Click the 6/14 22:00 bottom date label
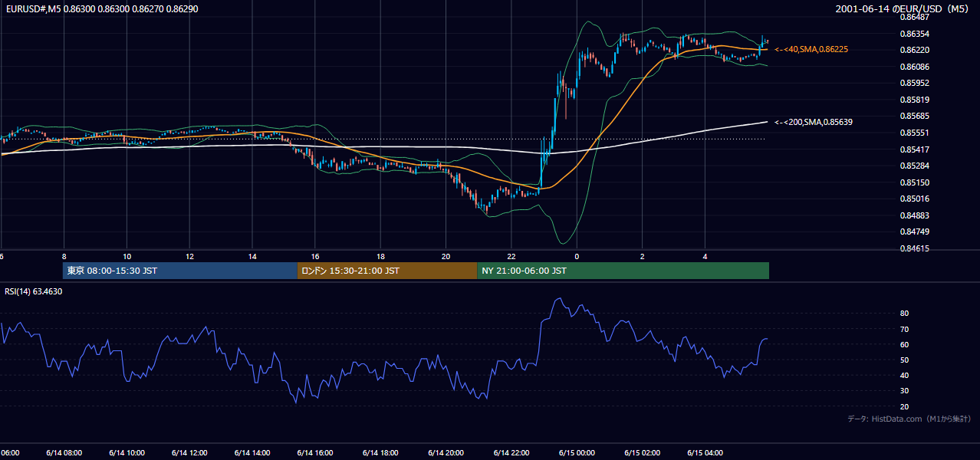This screenshot has height=460, width=980. point(511,453)
